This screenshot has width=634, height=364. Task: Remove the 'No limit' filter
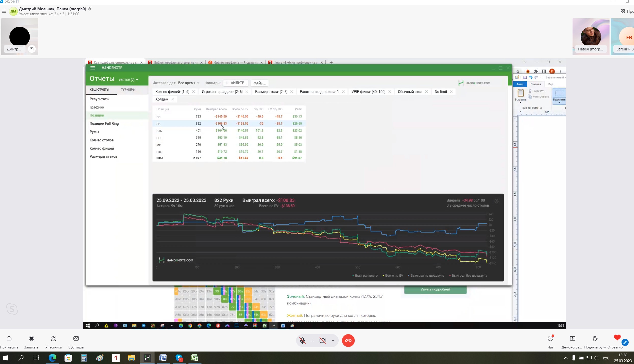[x=451, y=92]
